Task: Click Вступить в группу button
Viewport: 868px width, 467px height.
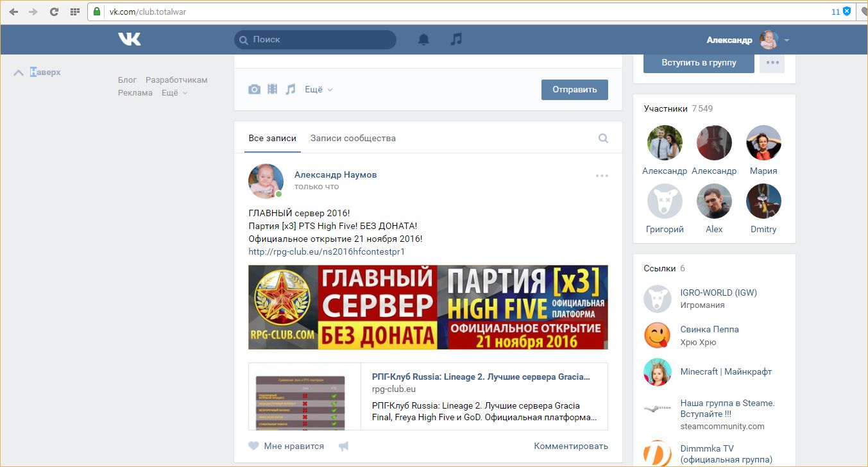Action: click(699, 63)
